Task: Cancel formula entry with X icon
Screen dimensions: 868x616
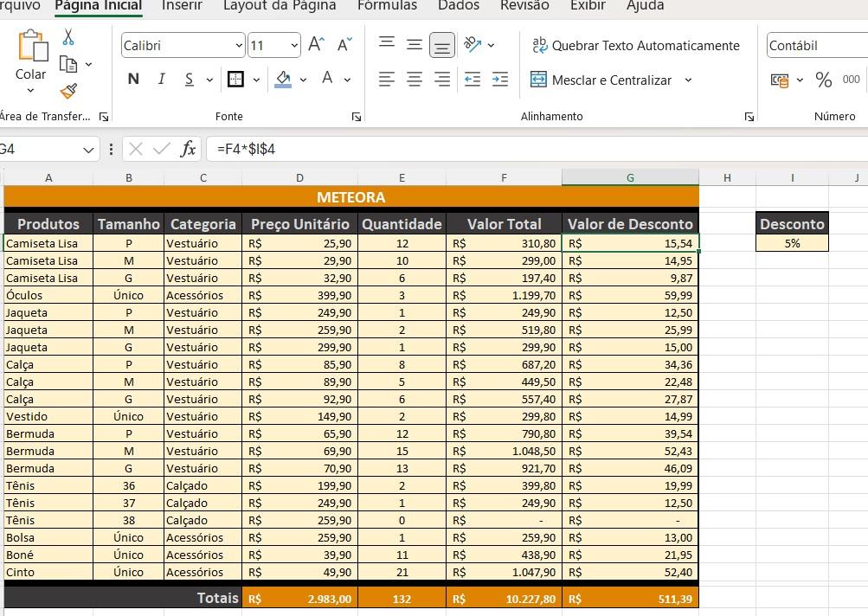Action: 136,149
